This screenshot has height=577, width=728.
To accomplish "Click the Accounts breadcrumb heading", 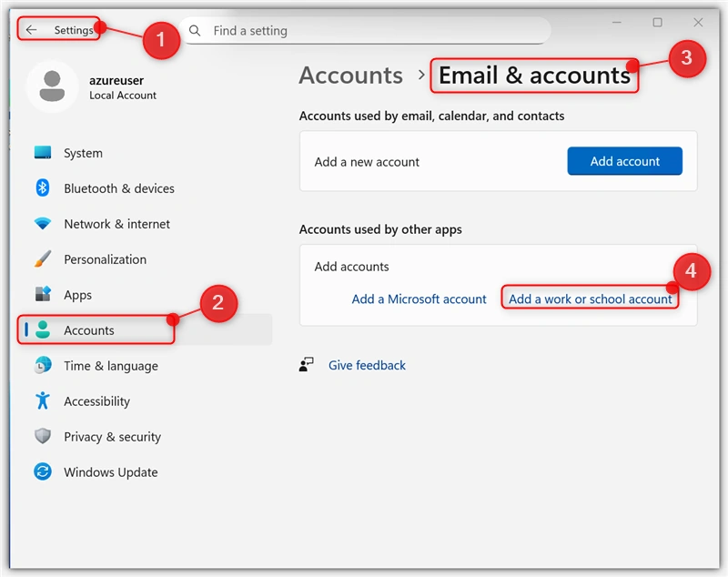I will point(351,76).
